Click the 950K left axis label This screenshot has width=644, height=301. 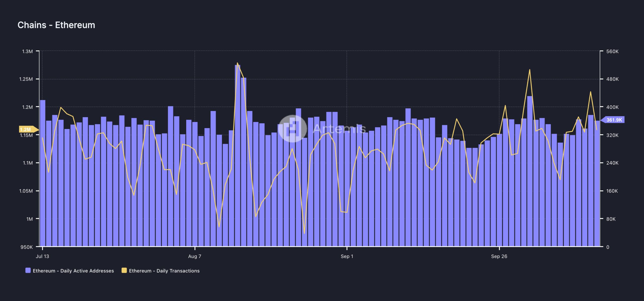click(x=27, y=247)
